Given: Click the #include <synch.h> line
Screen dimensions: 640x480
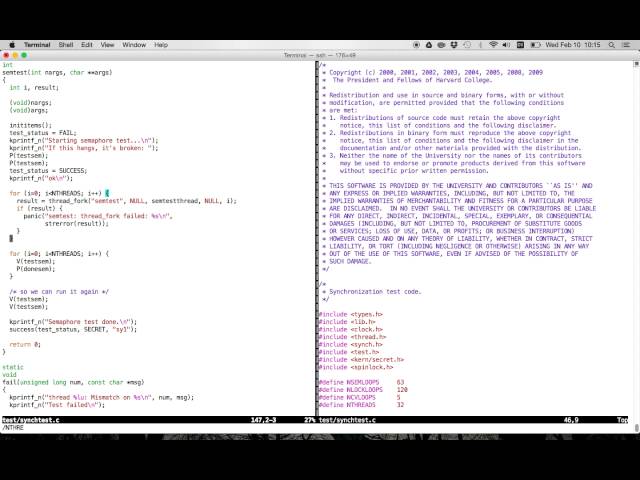Looking at the screenshot, I should pos(351,344).
